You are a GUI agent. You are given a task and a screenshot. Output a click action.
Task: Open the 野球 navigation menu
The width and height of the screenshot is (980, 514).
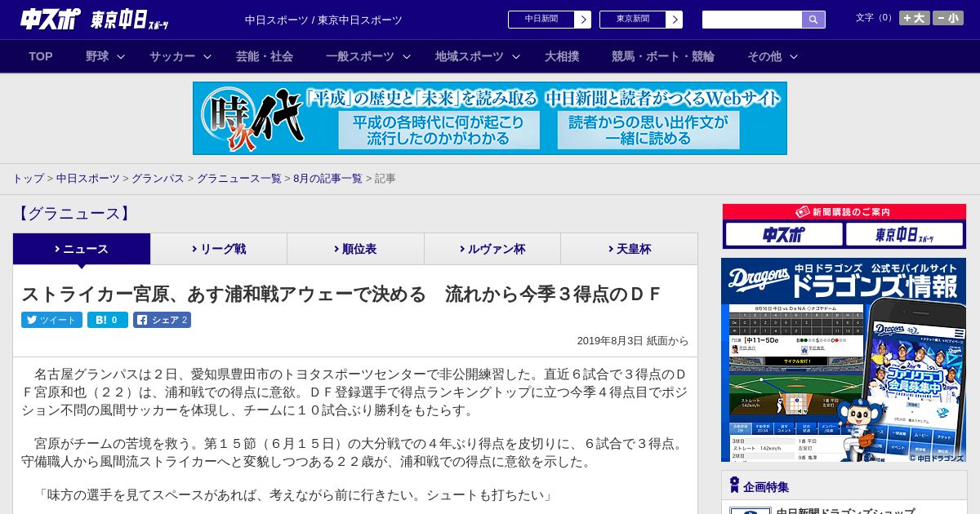(x=97, y=56)
